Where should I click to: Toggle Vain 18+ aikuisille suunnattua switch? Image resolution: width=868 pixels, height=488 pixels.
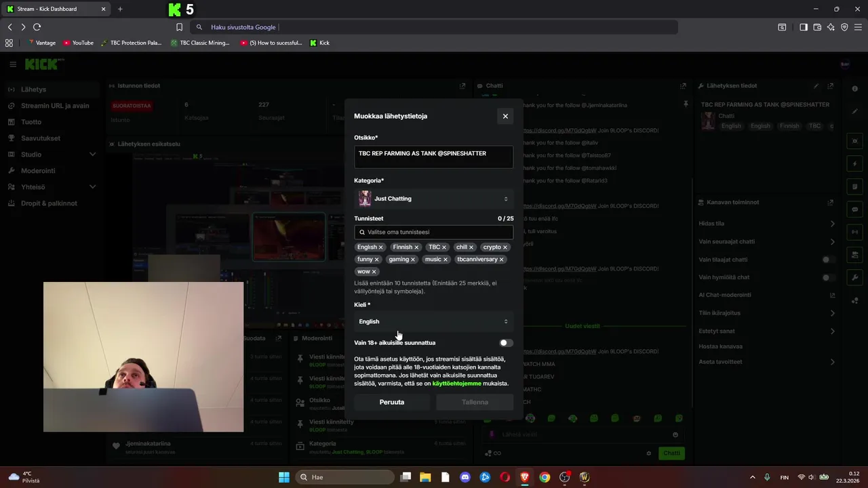(506, 343)
